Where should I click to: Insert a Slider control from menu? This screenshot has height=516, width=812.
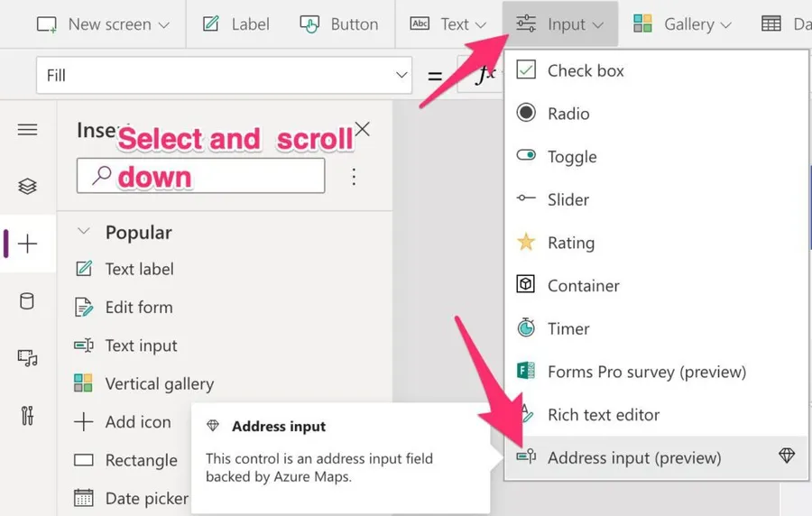click(567, 199)
